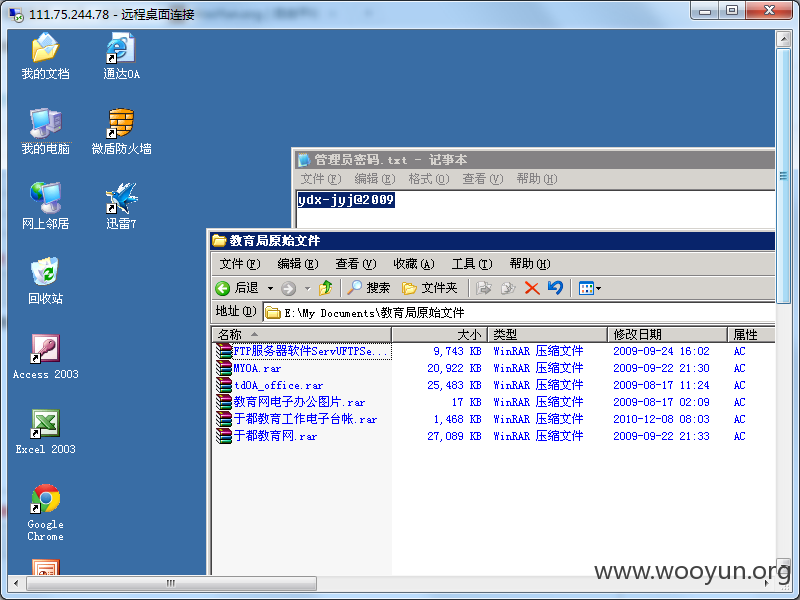Open Notepad 帮助(H) menu
This screenshot has width=800, height=600.
[537, 179]
